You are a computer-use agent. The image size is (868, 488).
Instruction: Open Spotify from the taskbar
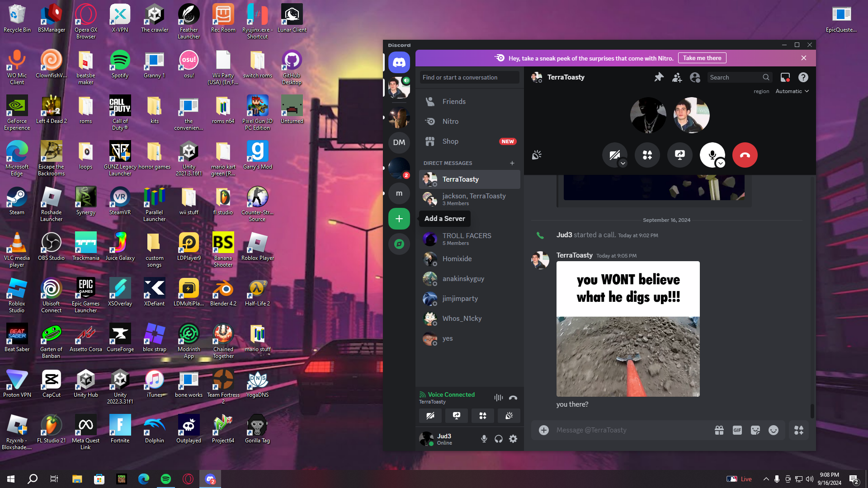pyautogui.click(x=166, y=479)
